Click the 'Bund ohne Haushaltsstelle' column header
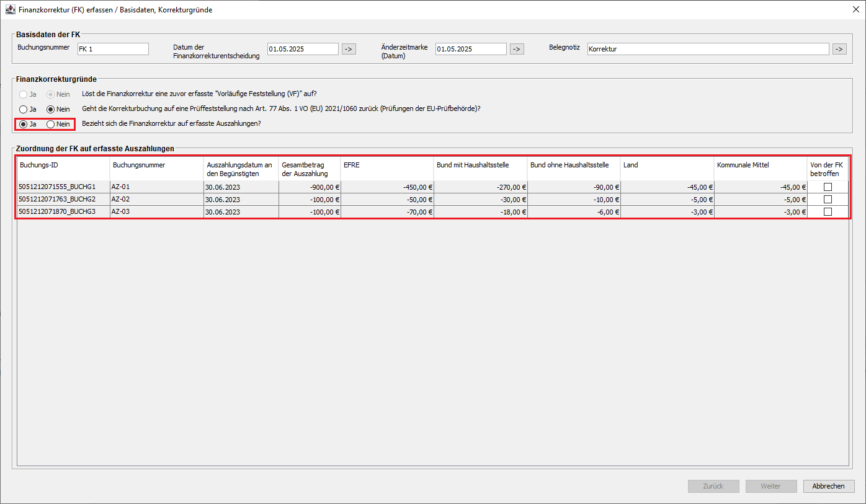The height and width of the screenshot is (504, 866). click(x=574, y=169)
